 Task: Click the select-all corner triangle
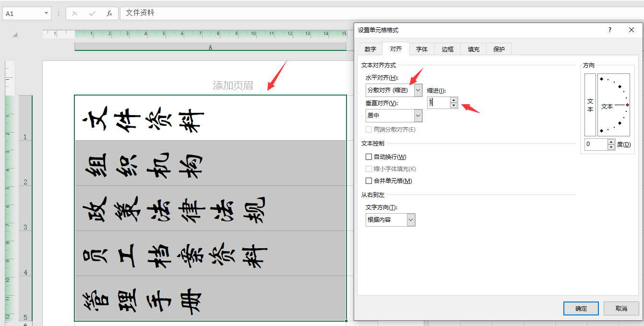[15, 35]
